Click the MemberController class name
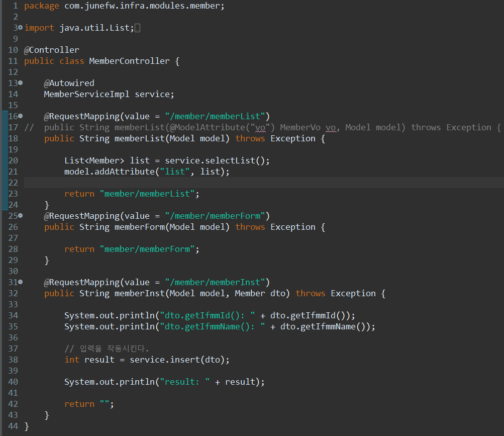The width and height of the screenshot is (504, 436). pos(129,61)
